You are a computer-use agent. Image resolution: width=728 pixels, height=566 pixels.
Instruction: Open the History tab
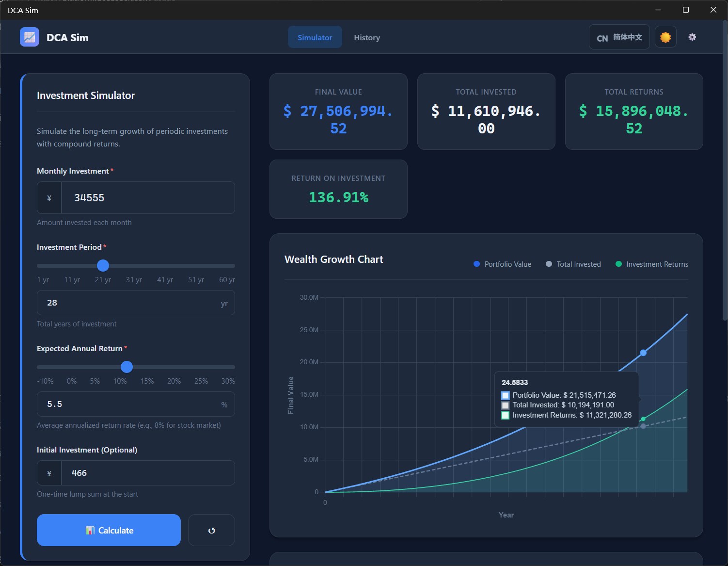click(367, 37)
